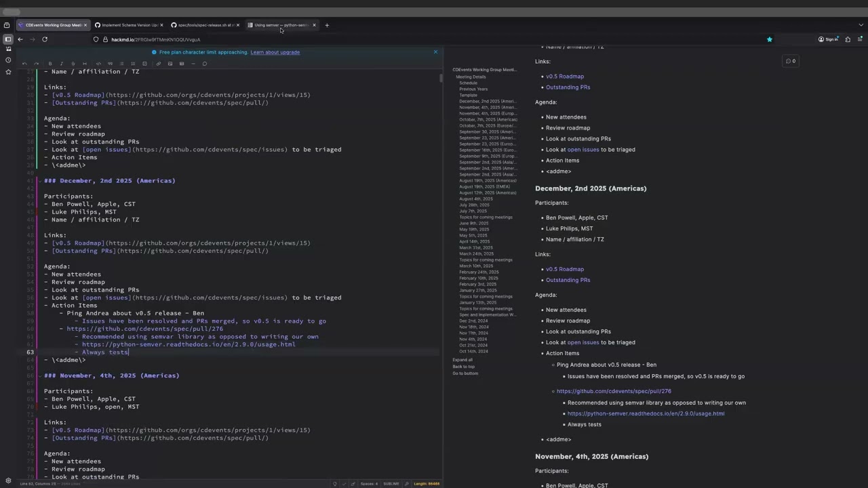Click the undo icon in editor toolbar
Screen dimensions: 868x488
coord(24,64)
